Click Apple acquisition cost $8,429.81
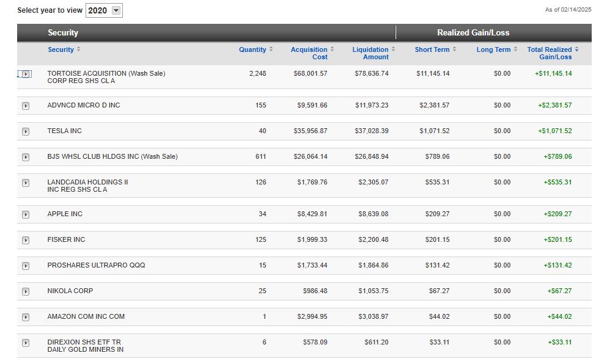 point(312,214)
